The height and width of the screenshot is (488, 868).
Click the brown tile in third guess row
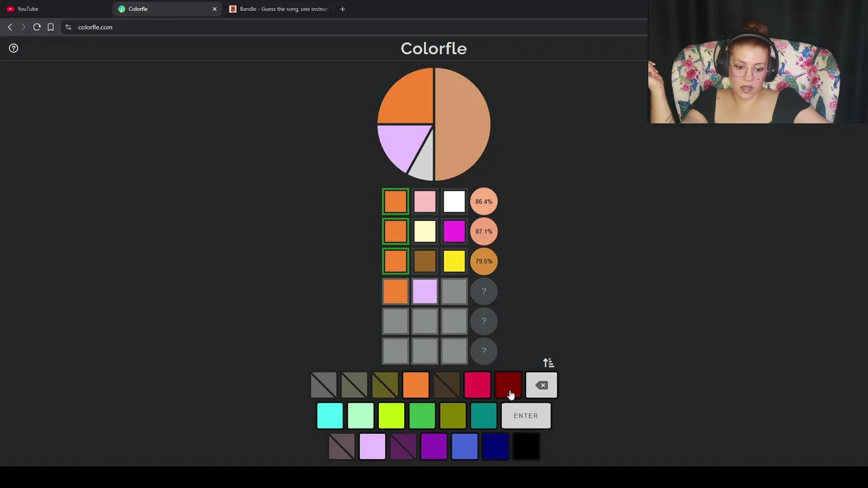click(425, 261)
